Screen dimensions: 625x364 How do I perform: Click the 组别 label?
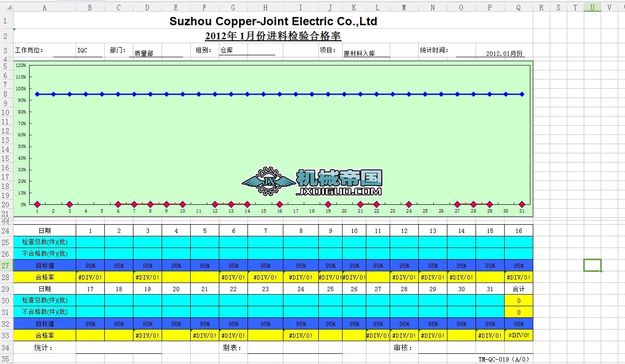204,50
